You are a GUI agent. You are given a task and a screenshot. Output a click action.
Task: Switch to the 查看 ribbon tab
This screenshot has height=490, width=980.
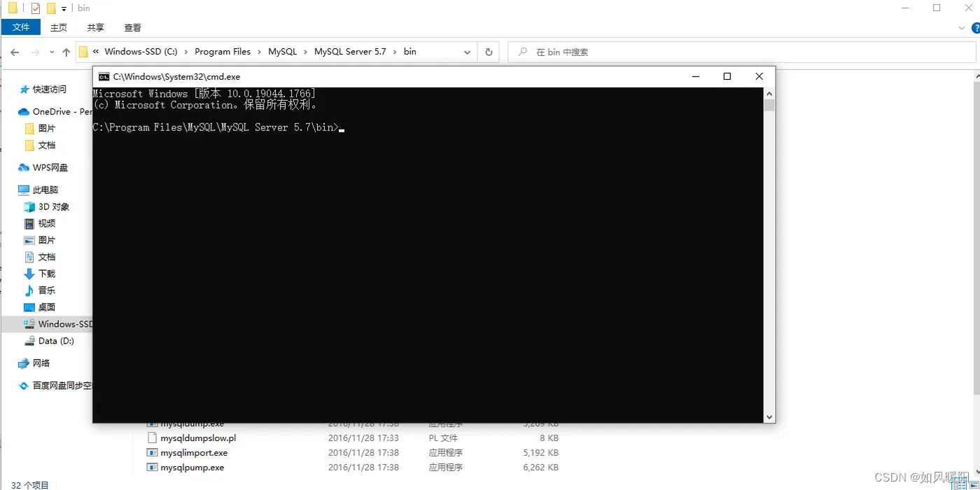pyautogui.click(x=133, y=27)
